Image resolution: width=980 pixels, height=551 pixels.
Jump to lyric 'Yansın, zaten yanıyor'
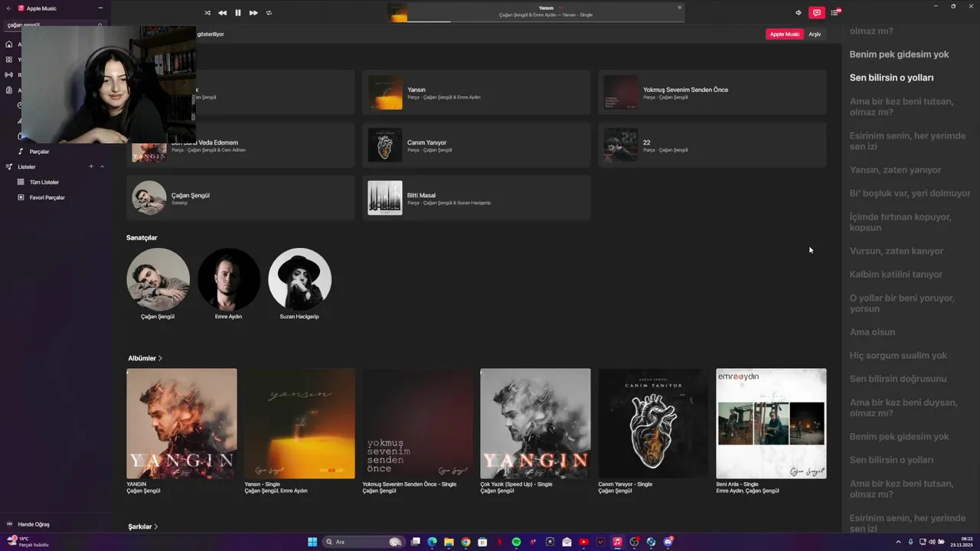[895, 170]
